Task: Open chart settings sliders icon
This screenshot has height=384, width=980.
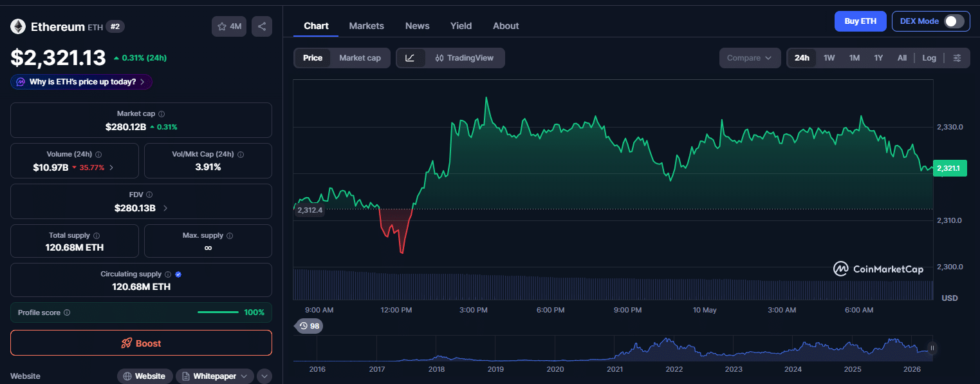Action: point(957,58)
